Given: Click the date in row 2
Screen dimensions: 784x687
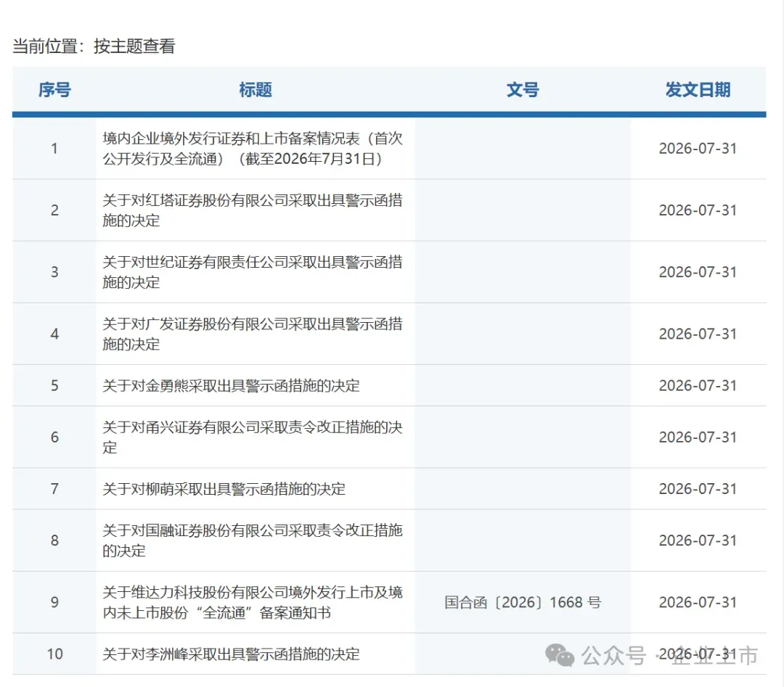Looking at the screenshot, I should [698, 210].
